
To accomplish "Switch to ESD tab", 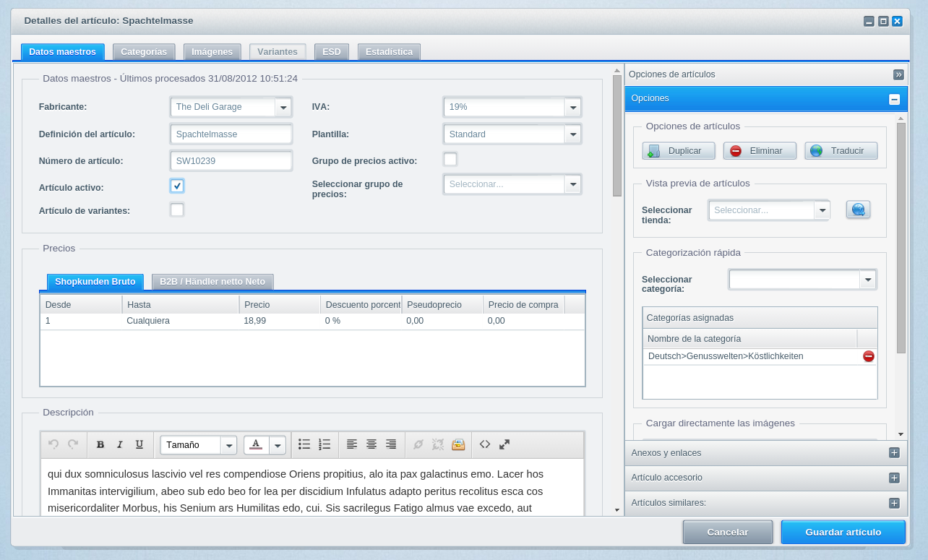I will click(332, 52).
